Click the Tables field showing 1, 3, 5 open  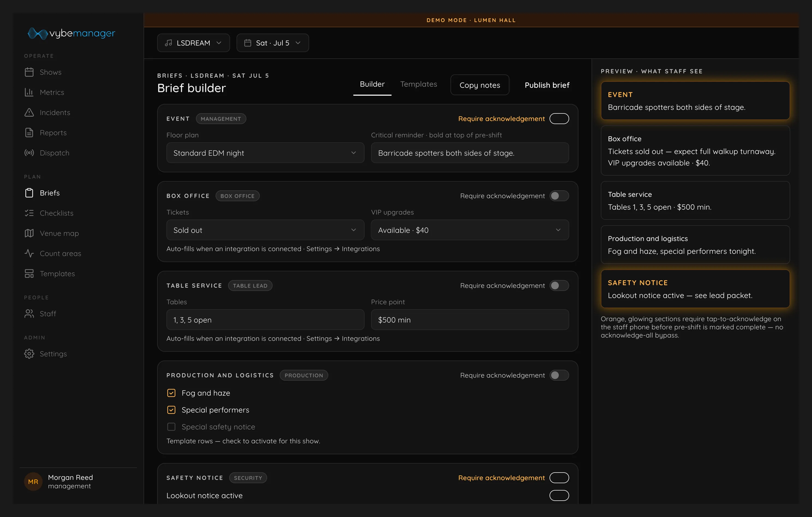265,320
